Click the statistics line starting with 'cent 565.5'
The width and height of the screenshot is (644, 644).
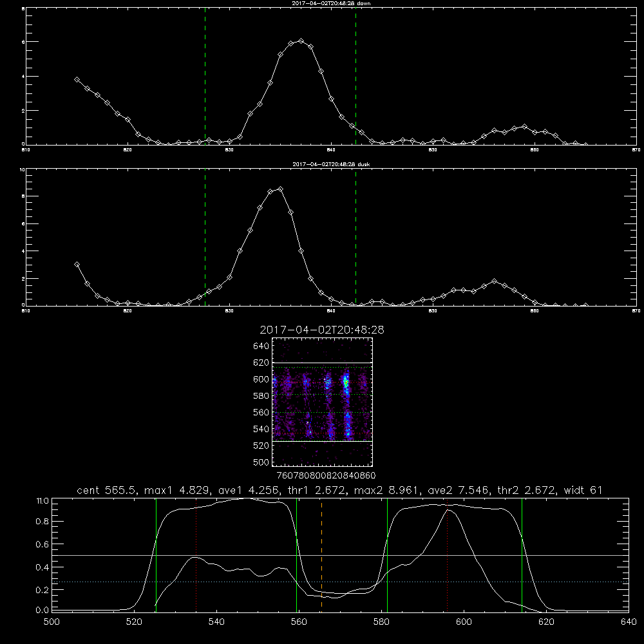(x=339, y=490)
